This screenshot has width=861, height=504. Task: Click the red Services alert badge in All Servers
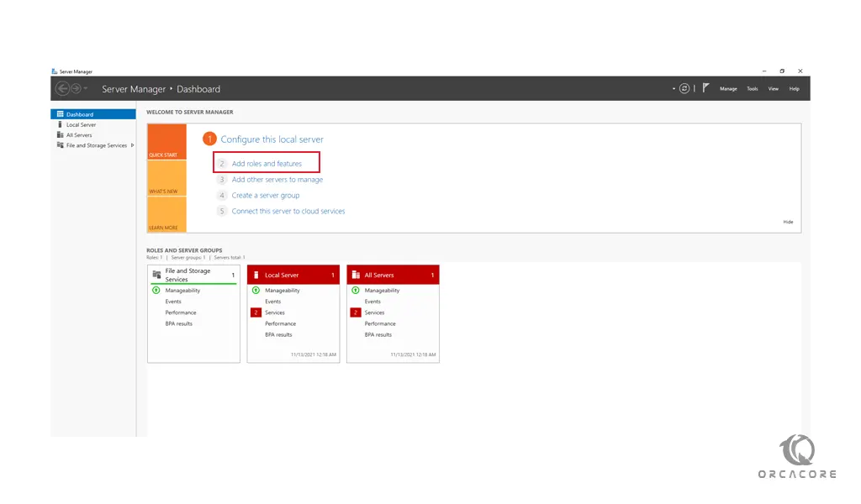click(x=356, y=312)
